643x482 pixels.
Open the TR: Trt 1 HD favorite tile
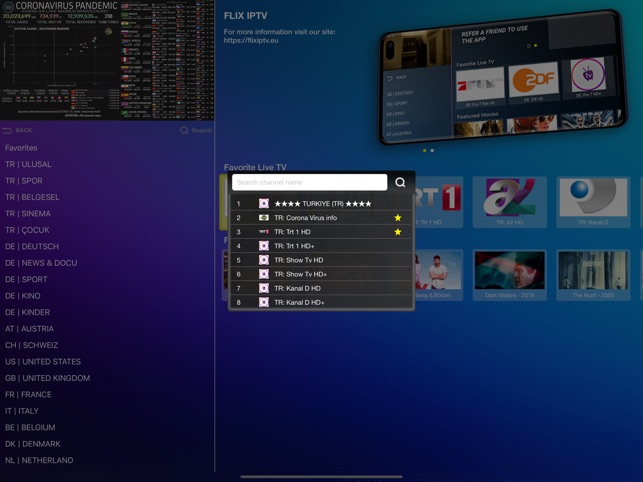[437, 202]
